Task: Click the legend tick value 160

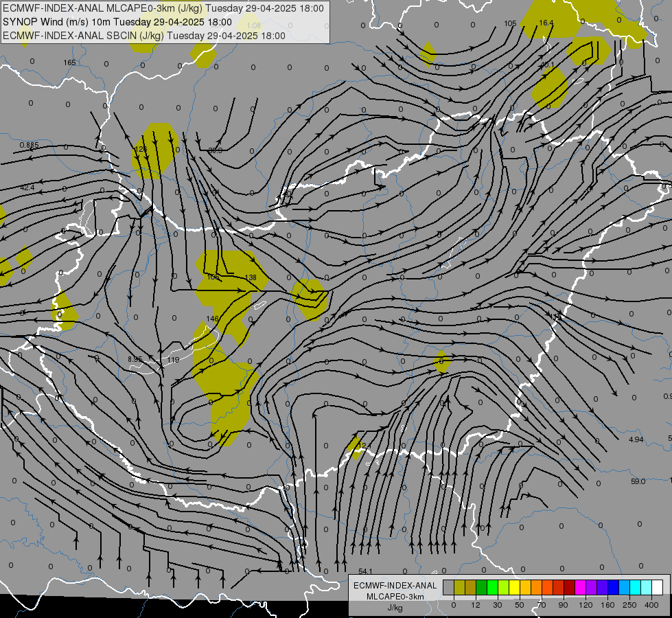Action: pos(607,605)
